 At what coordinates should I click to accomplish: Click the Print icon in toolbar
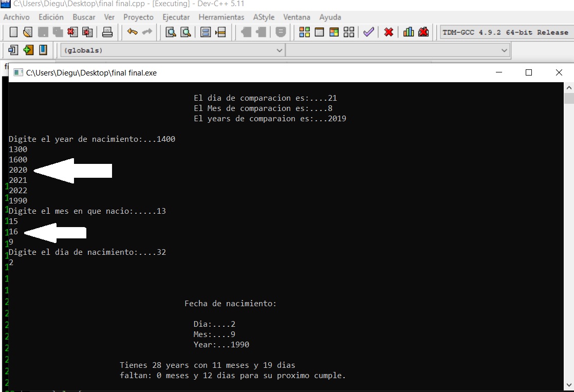107,32
